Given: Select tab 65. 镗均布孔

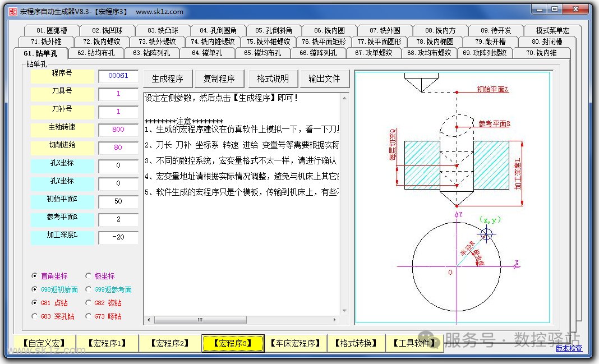Looking at the screenshot, I should 262,53.
